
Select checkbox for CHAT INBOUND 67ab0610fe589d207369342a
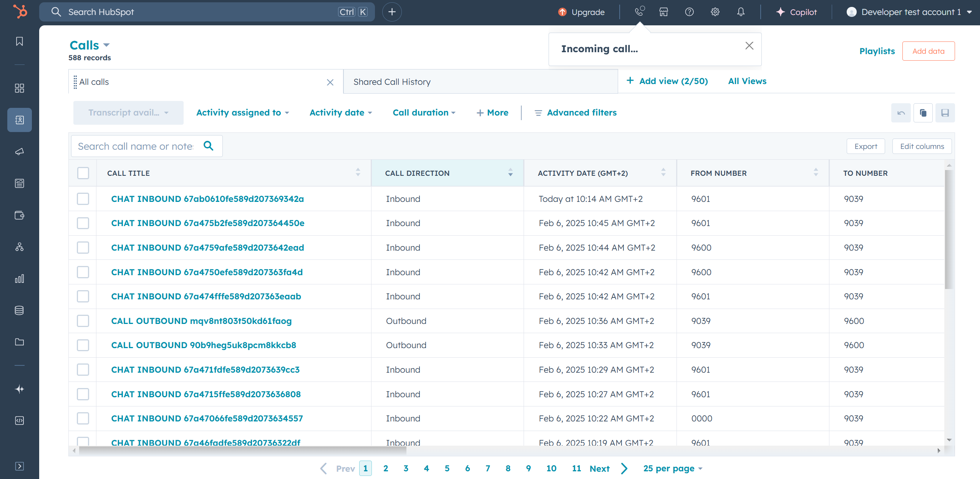coord(83,199)
